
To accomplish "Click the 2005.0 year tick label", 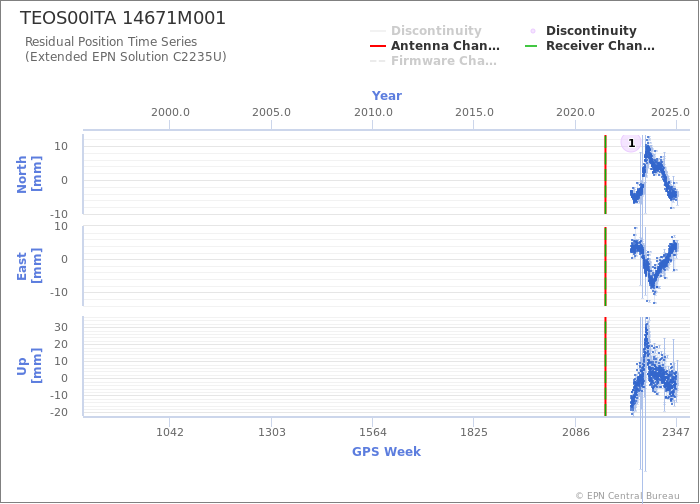I will (x=271, y=112).
